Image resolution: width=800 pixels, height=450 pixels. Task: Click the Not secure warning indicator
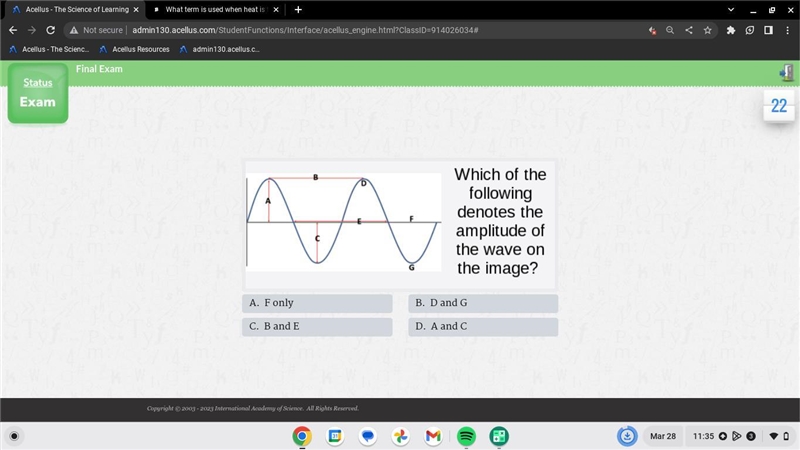tap(96, 30)
